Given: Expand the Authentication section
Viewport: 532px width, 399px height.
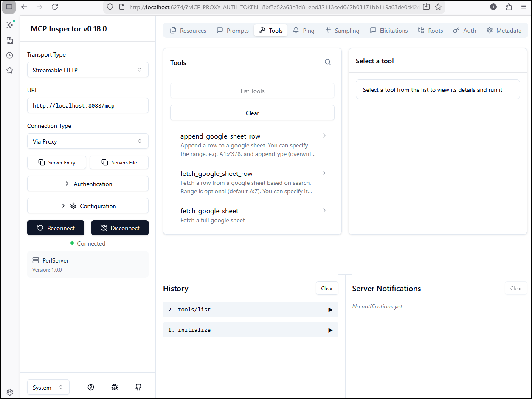Looking at the screenshot, I should [x=87, y=184].
